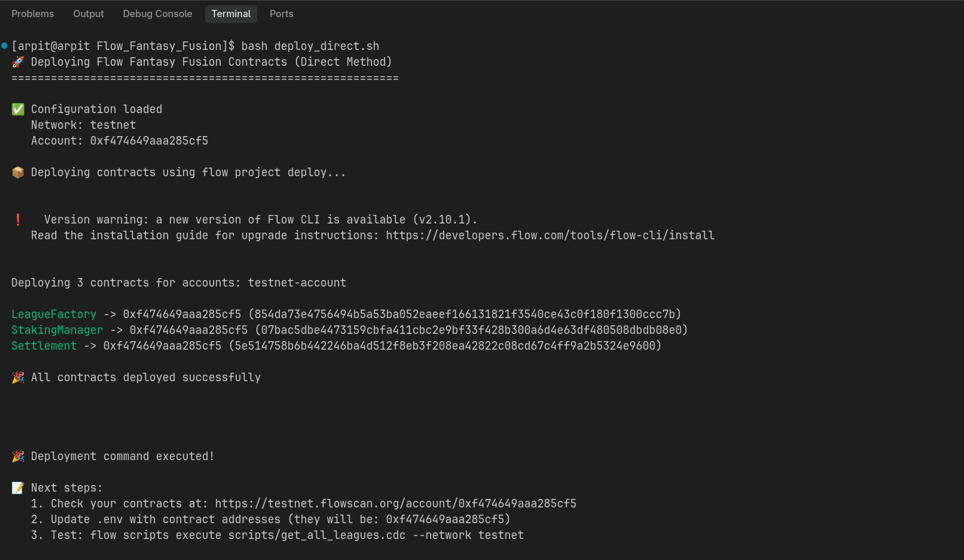Open the Output tab
This screenshot has width=964, height=560.
pos(89,14)
